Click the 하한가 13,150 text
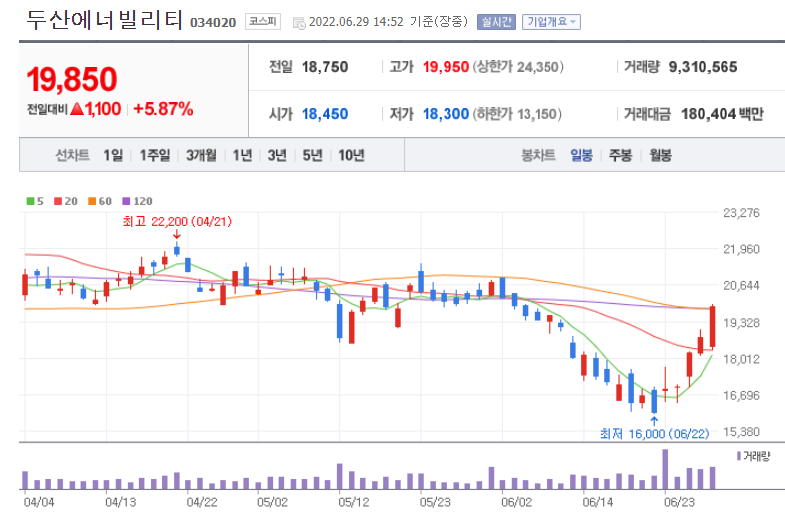The height and width of the screenshot is (531, 785). coord(517,114)
